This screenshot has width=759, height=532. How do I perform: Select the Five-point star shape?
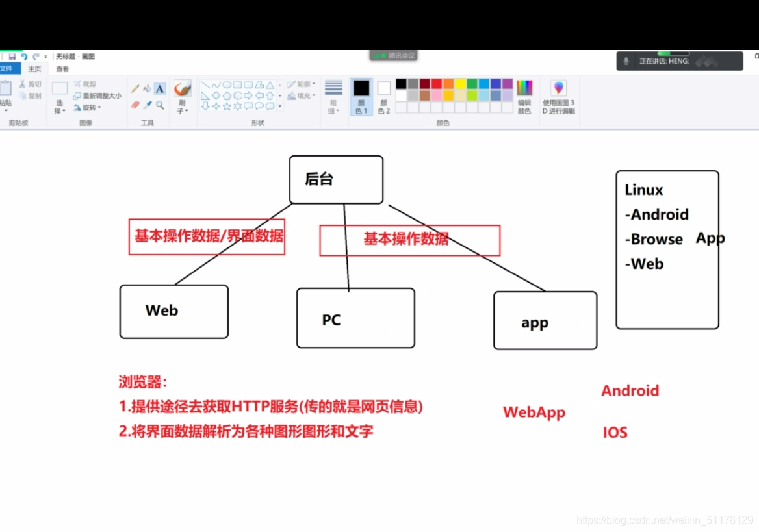point(227,106)
